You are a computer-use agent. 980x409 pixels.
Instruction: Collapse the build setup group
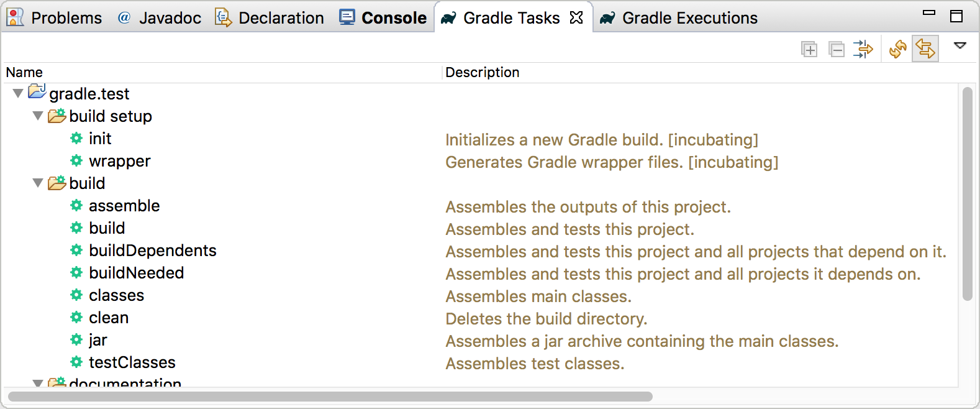[37, 116]
